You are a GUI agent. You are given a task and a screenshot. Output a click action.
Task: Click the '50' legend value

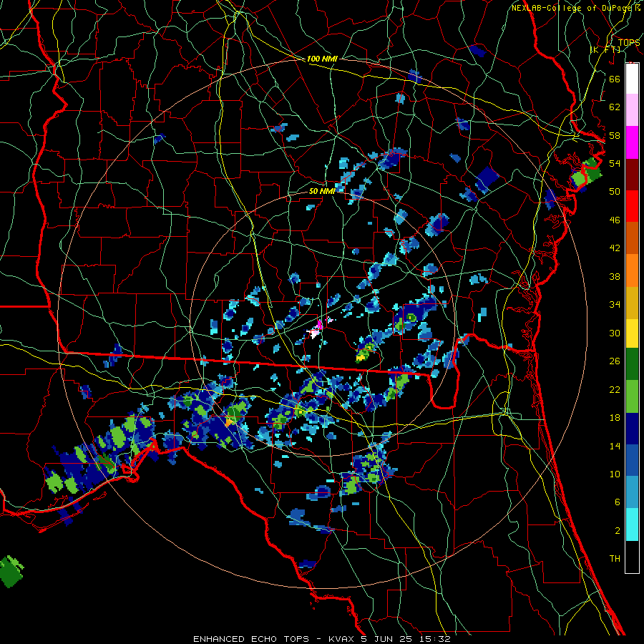615,192
